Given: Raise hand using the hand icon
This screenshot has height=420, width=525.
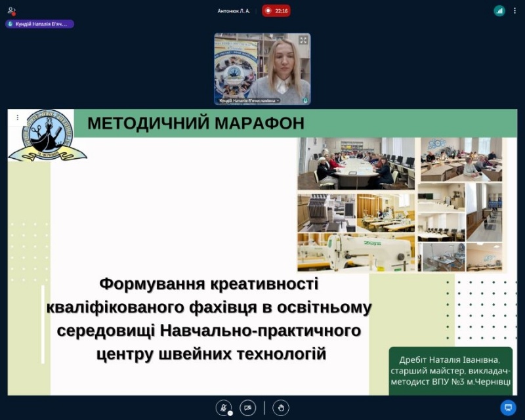Looking at the screenshot, I should [x=281, y=408].
